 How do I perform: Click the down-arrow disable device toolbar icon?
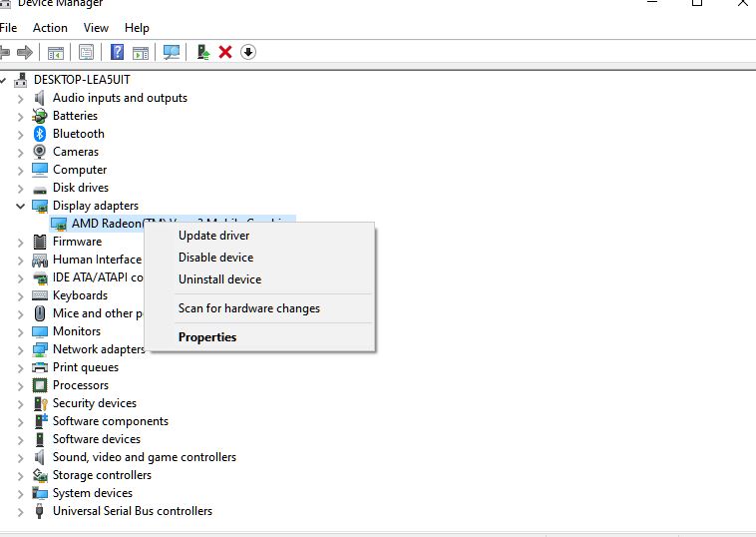248,52
